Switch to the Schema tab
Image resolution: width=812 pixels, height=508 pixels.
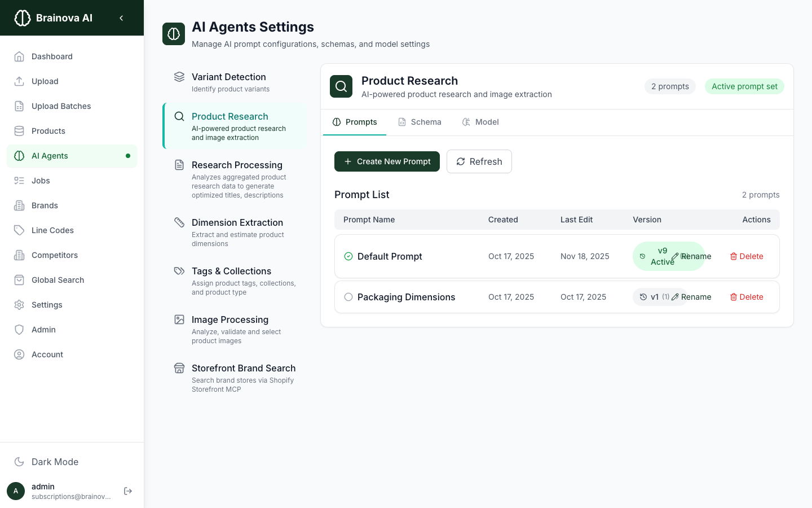pyautogui.click(x=420, y=122)
